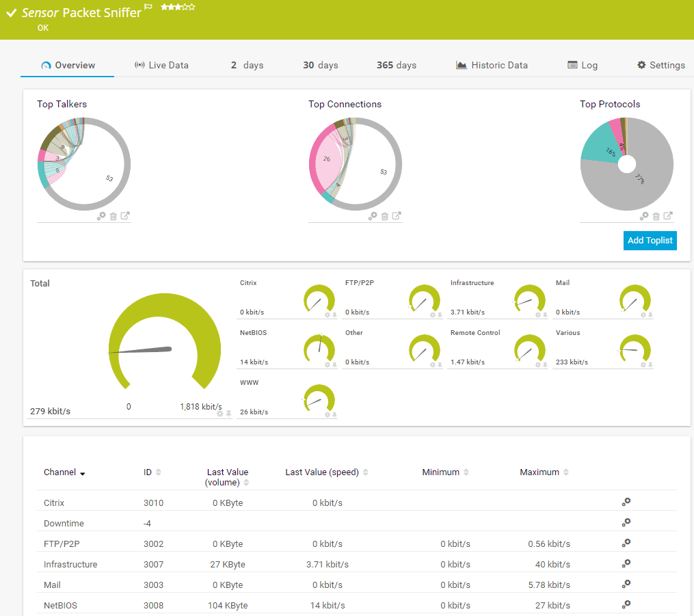Open the Channel column sort dropdown
The width and height of the screenshot is (694, 616).
pos(83,472)
